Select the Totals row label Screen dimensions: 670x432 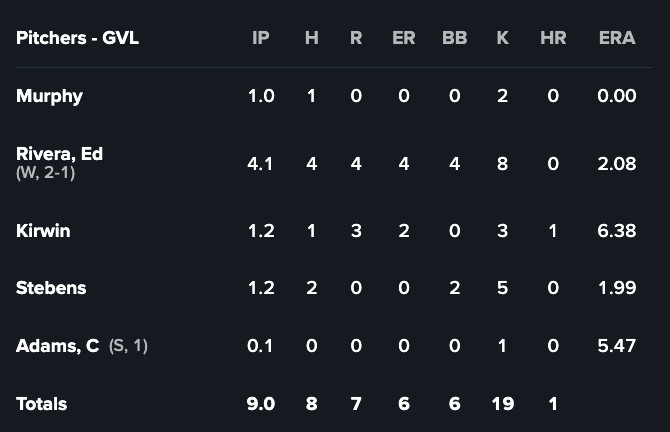tap(41, 404)
